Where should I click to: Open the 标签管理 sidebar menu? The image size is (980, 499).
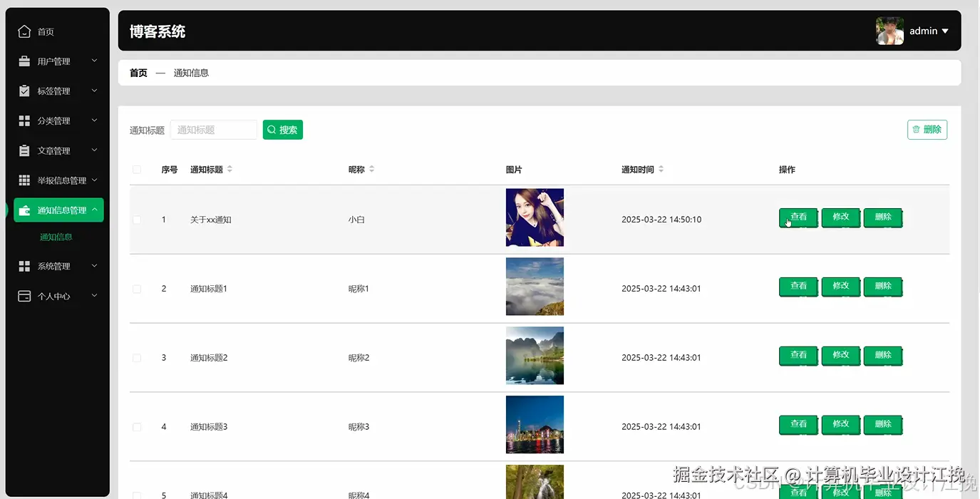tap(58, 91)
